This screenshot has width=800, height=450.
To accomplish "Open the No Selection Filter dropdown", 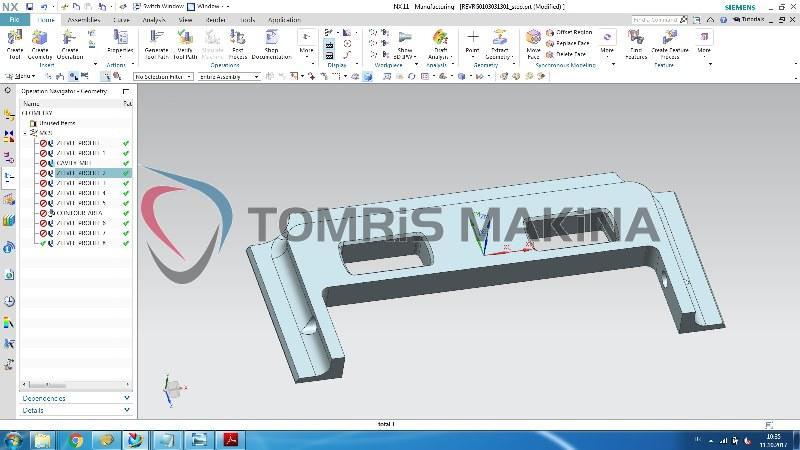I will pos(163,77).
